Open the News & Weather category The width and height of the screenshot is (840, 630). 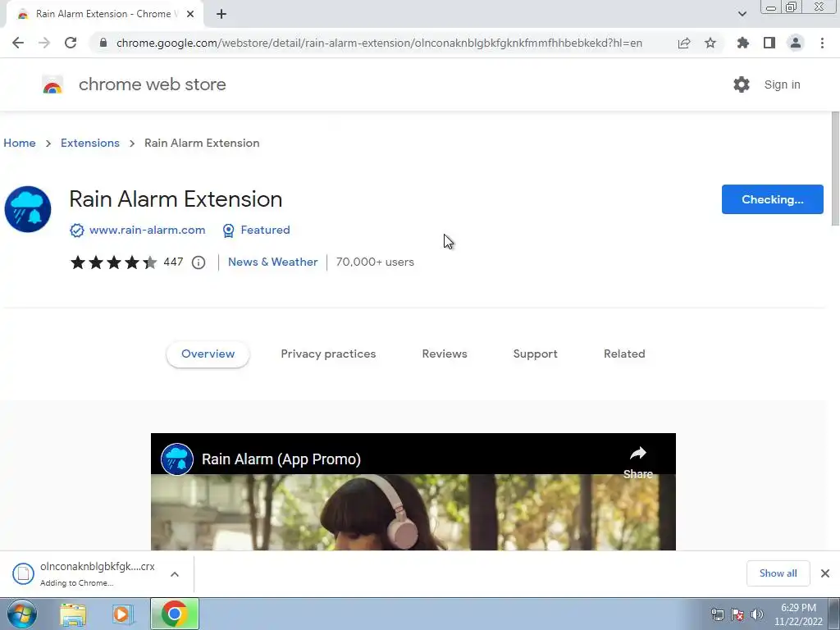tap(272, 262)
